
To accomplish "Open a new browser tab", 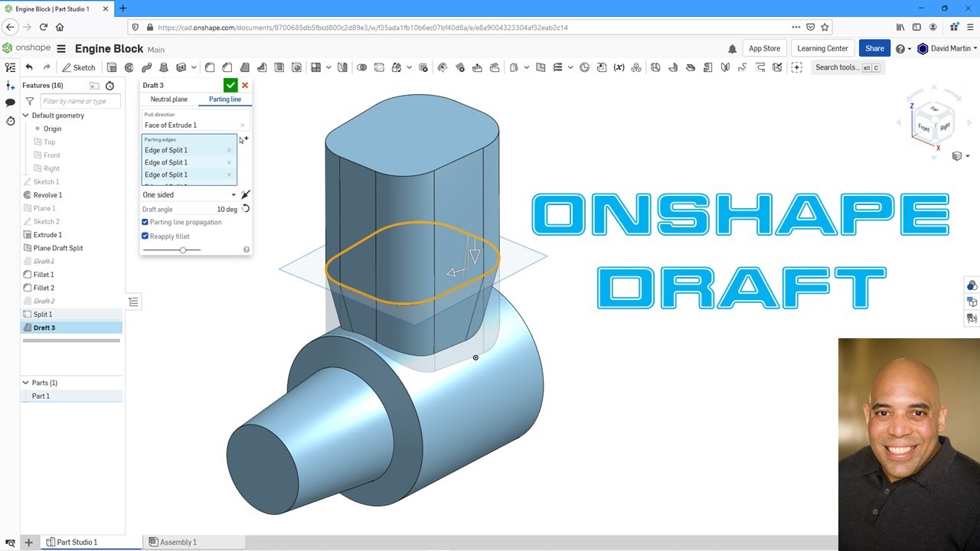I will 123,8.
